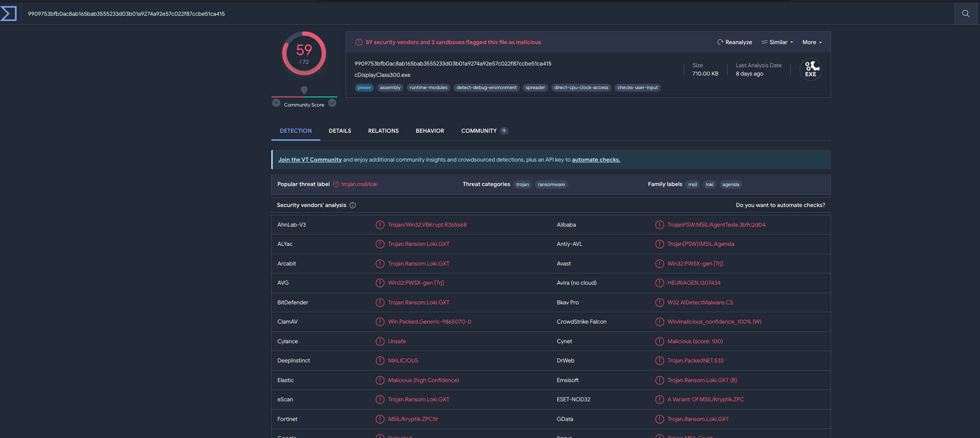The height and width of the screenshot is (438, 980).
Task: Click the EXE file type icon
Action: (x=810, y=69)
